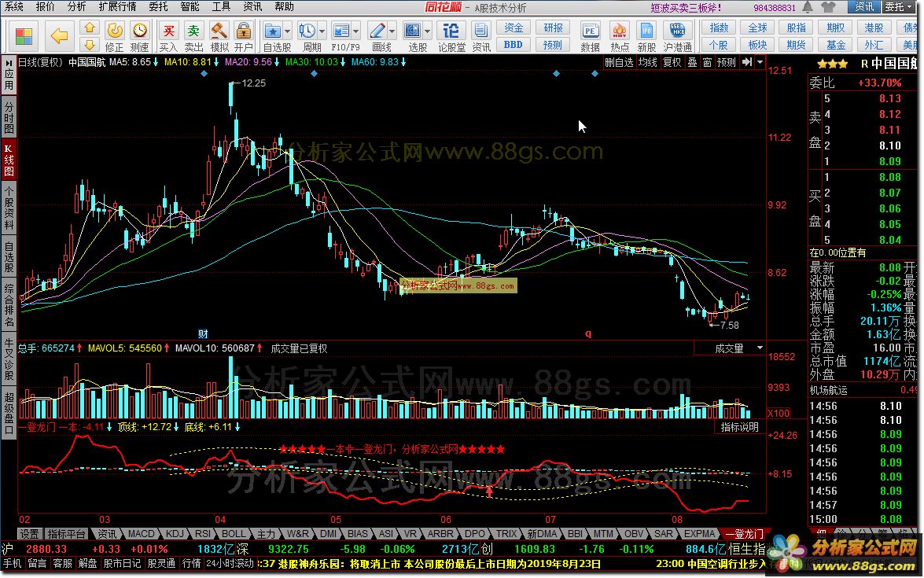Image resolution: width=924 pixels, height=578 pixels.
Task: Select the 分时图 sidebar tab
Action: 9,117
